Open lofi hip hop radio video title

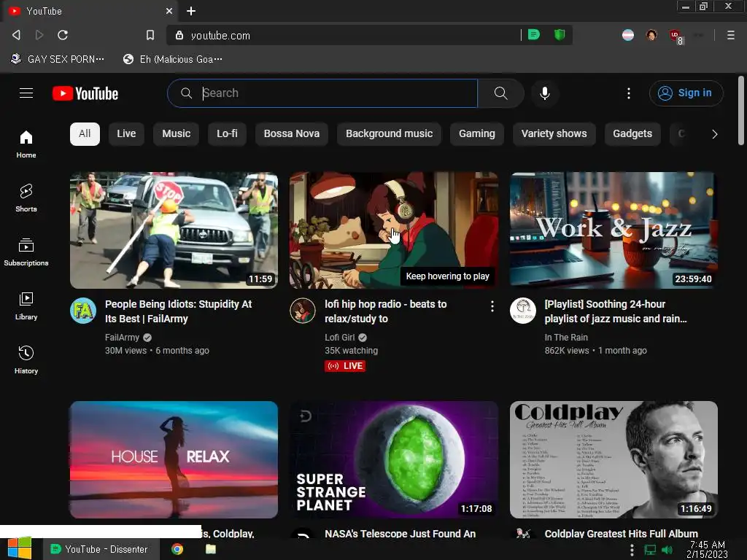[x=386, y=311]
